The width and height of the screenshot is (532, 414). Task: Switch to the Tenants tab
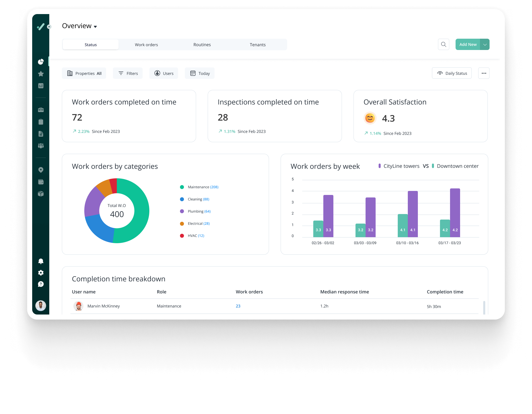(x=257, y=45)
